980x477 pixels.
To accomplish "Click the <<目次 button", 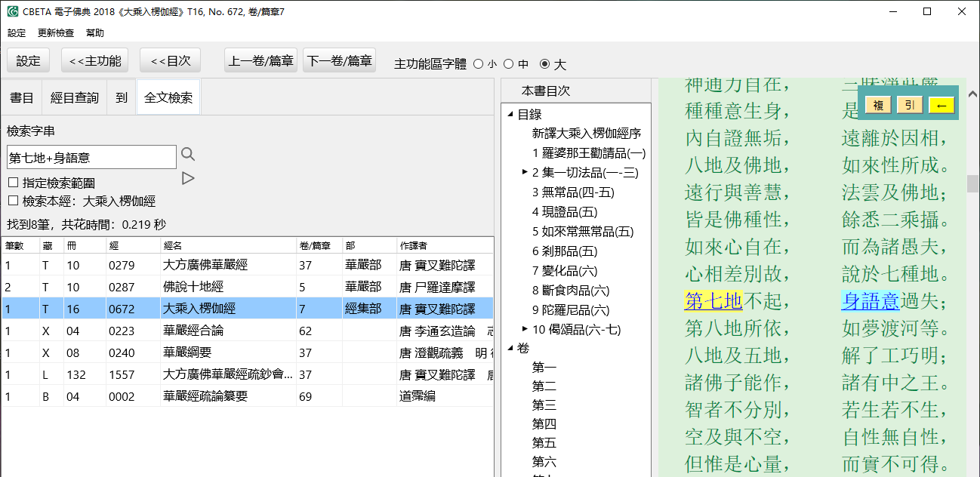I will click(171, 61).
